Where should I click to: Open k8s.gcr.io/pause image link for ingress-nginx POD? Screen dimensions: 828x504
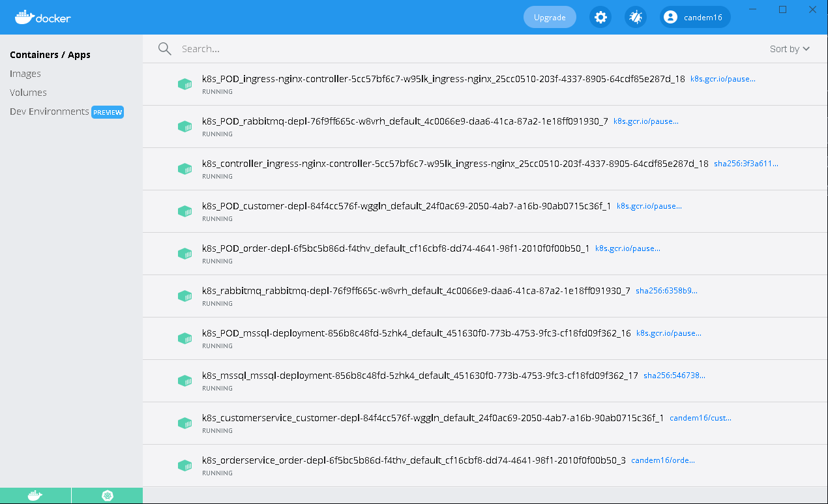pos(723,79)
